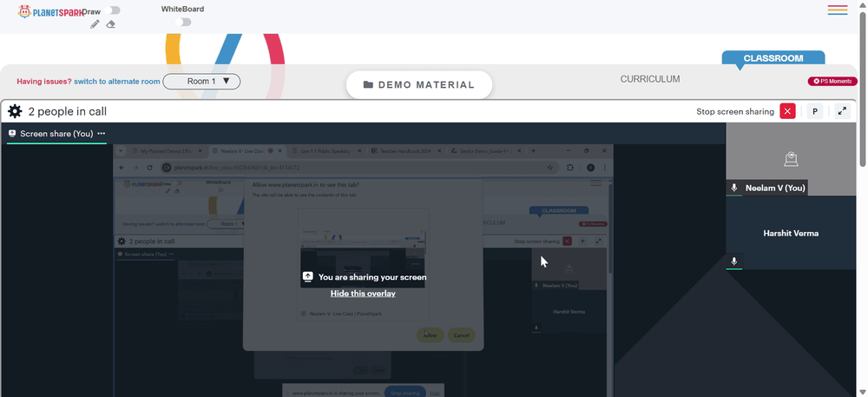
Task: Select the pencil drawing tool
Action: point(95,24)
